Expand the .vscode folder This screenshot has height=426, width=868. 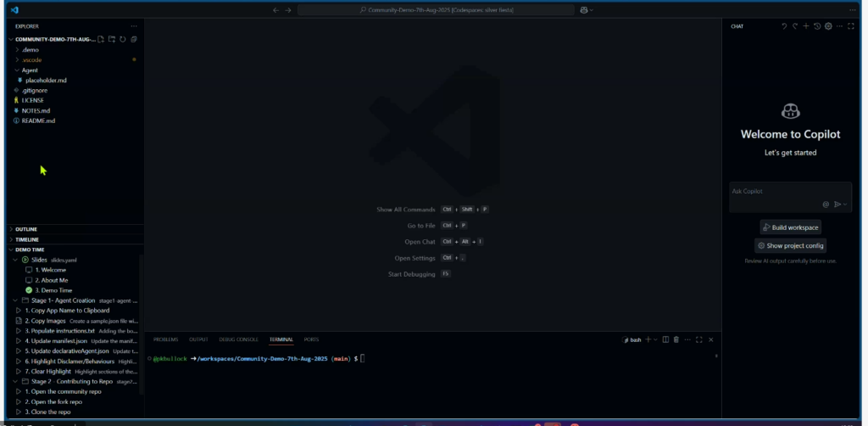click(17, 60)
